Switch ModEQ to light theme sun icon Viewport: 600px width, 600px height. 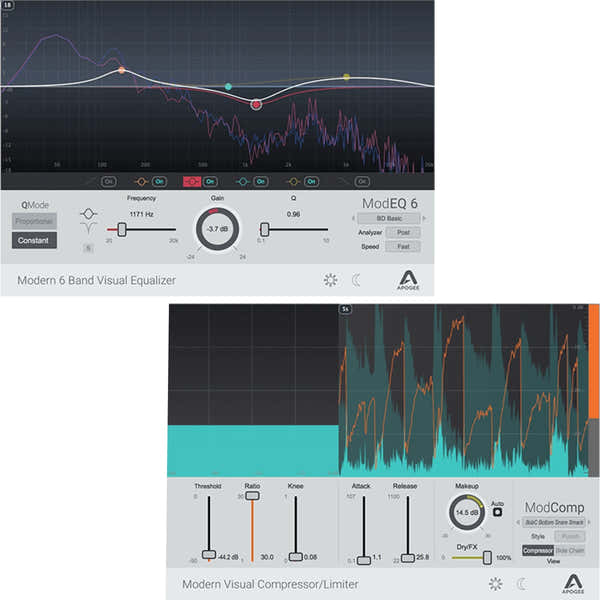(x=331, y=280)
